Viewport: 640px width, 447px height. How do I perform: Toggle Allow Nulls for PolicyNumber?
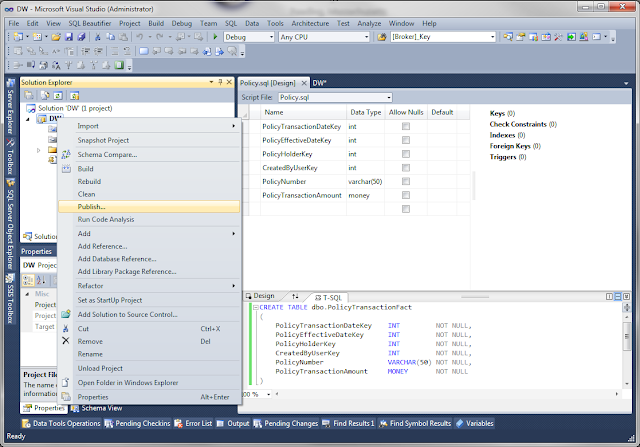pyautogui.click(x=406, y=181)
